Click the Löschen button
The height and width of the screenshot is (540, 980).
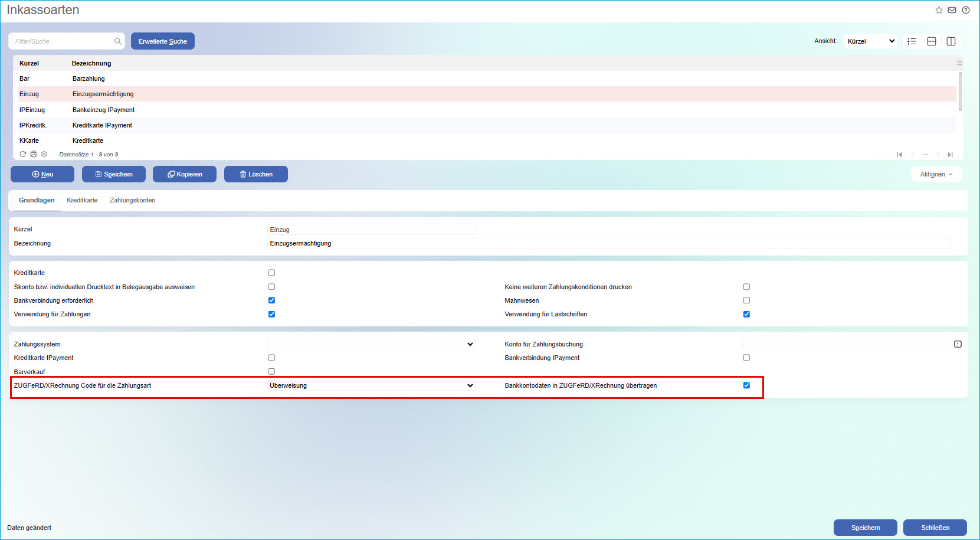[x=256, y=174]
